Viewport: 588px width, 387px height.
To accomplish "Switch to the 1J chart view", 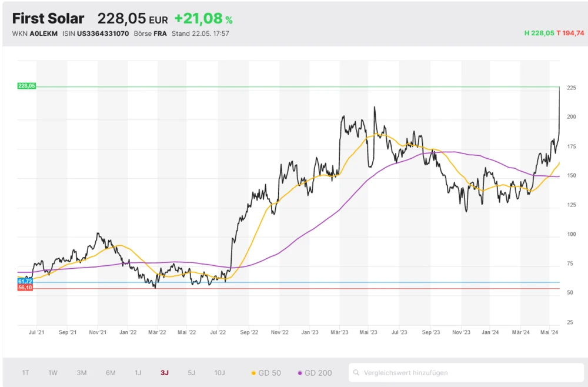I will (138, 373).
